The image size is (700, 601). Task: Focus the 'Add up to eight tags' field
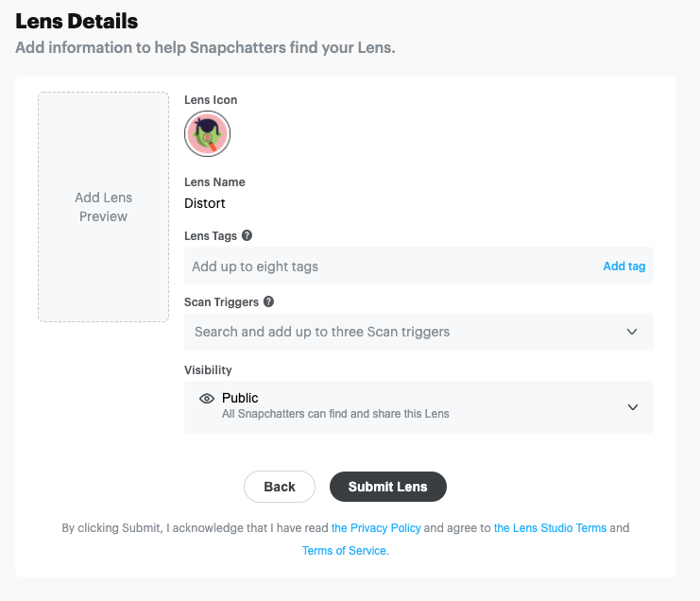[378, 266]
